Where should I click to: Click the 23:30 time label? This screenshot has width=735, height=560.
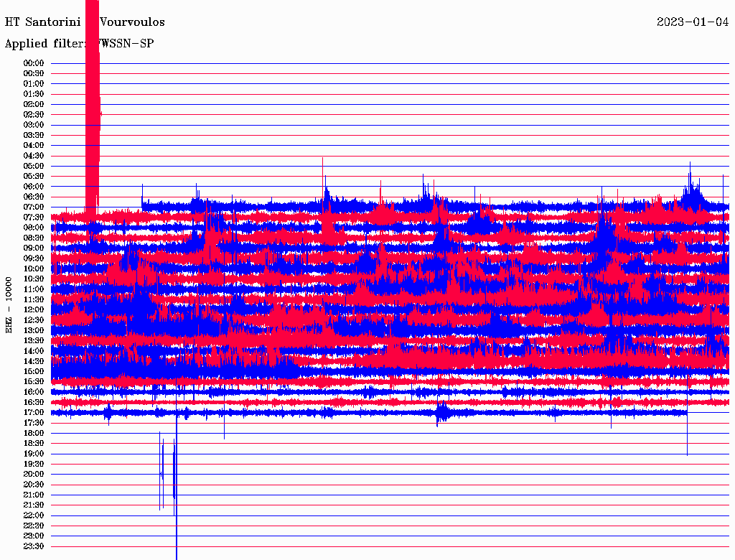click(34, 546)
